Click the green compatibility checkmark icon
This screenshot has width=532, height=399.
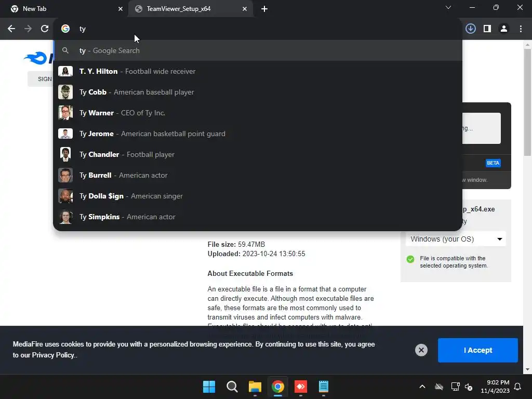click(x=410, y=259)
